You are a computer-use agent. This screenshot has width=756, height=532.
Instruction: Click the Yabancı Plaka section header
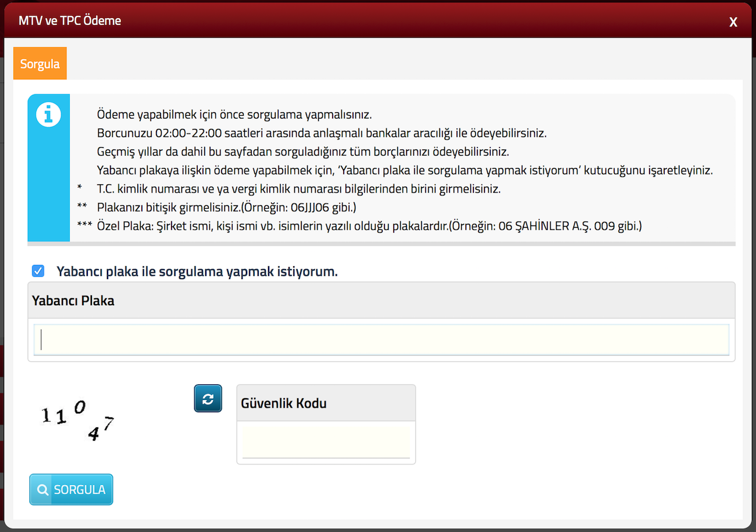coord(73,301)
